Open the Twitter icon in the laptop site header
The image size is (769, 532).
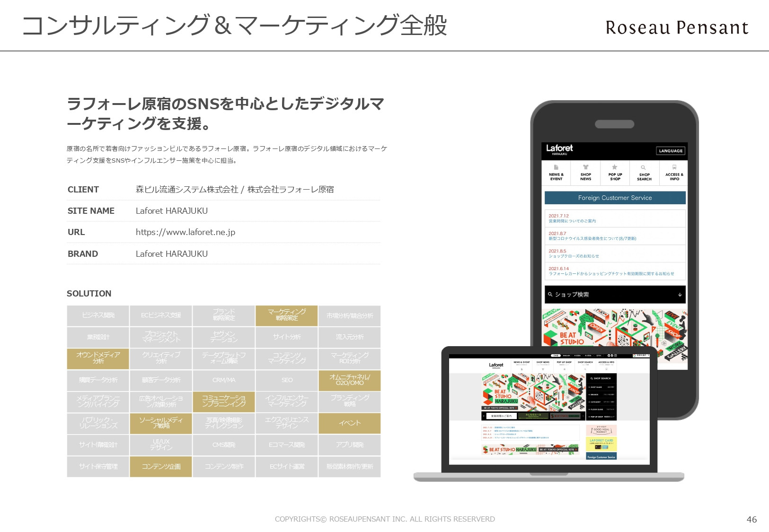pyautogui.click(x=609, y=356)
